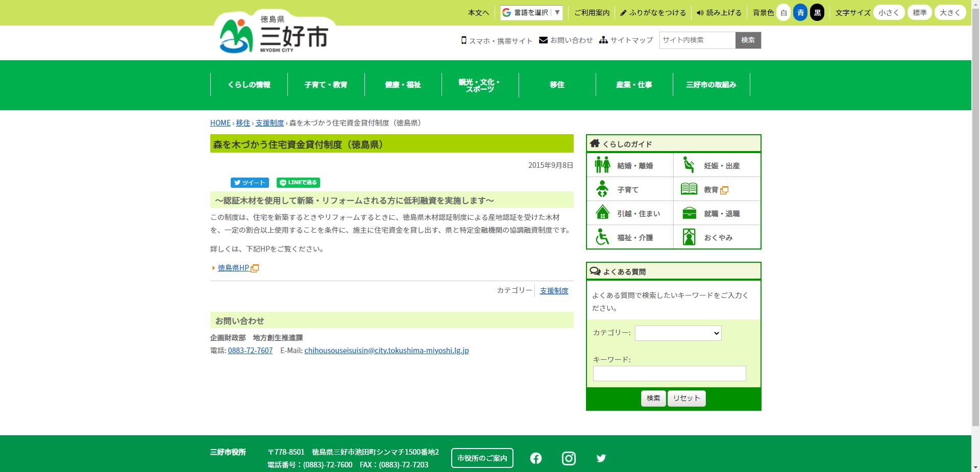
Task: Visit the city's Facebook page icon
Action: [535, 458]
